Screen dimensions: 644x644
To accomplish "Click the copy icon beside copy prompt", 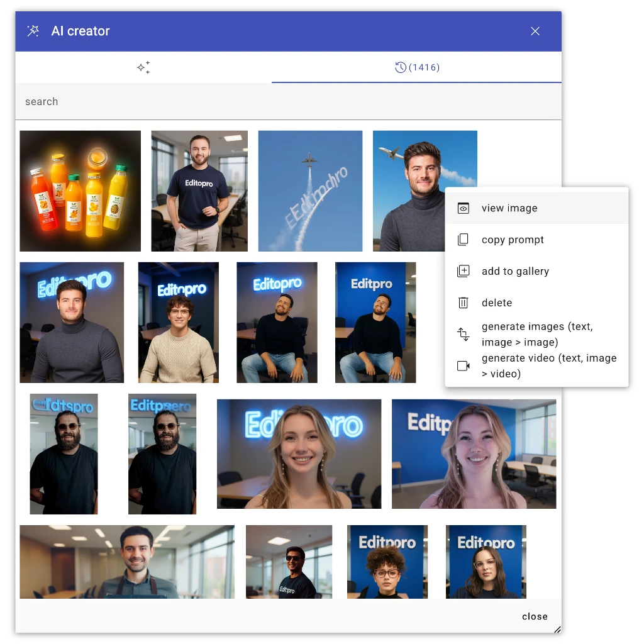I will [x=464, y=240].
